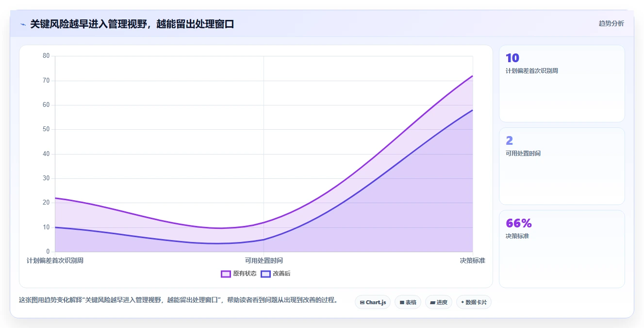Select the 数据卡片 tag chip
644x328 pixels.
474,302
